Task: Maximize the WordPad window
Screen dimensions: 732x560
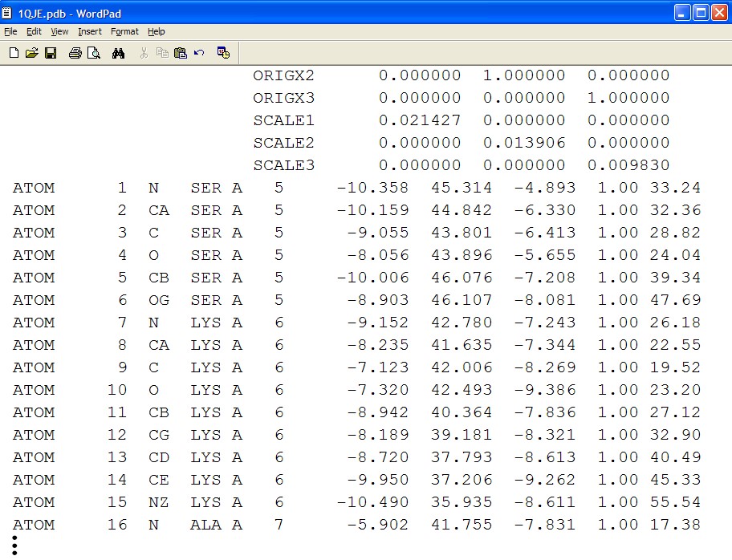Action: tap(700, 13)
